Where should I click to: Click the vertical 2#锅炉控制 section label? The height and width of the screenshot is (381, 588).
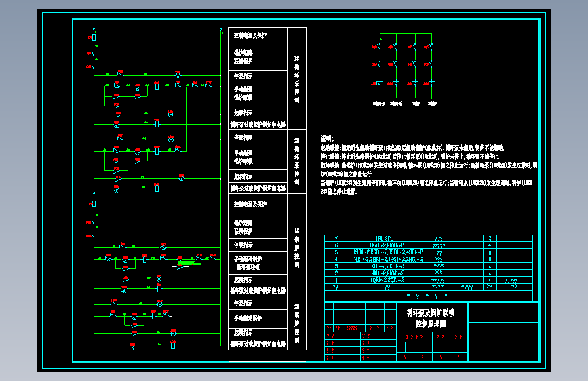[296, 323]
